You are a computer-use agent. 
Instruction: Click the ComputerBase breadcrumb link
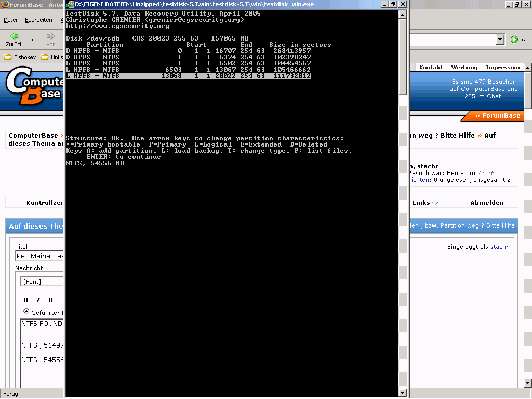[33, 136]
